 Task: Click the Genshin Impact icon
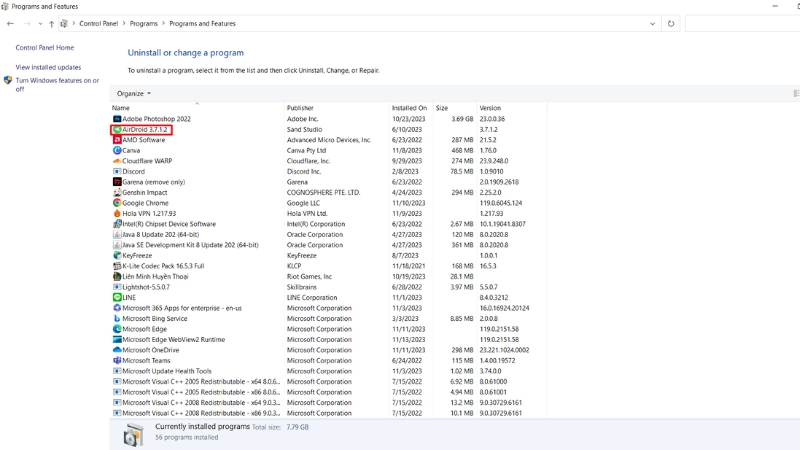(117, 192)
